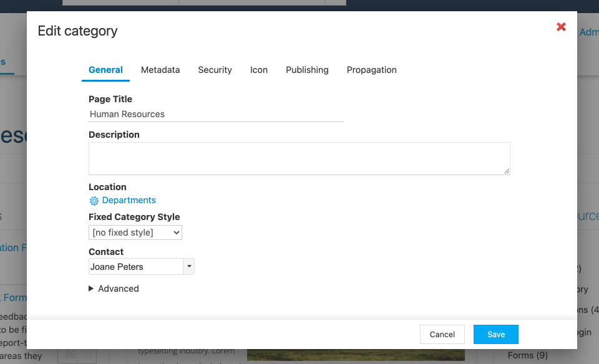This screenshot has width=599, height=364.
Task: Save the category changes
Action: click(496, 334)
